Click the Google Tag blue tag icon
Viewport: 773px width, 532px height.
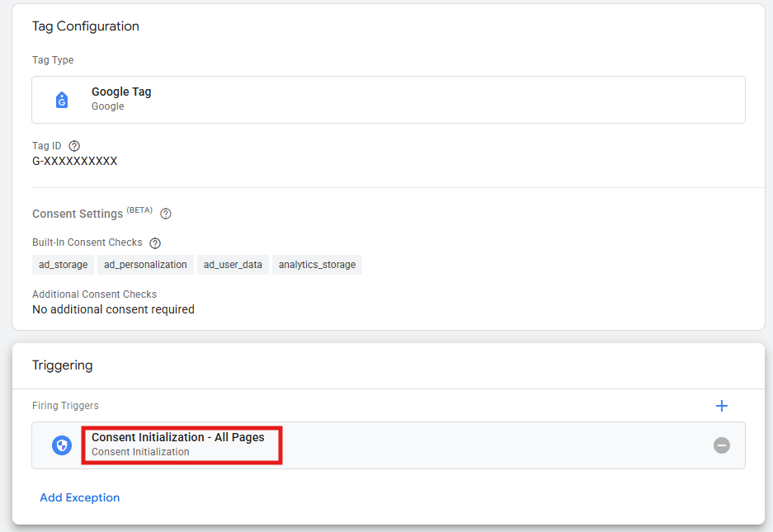coord(62,100)
